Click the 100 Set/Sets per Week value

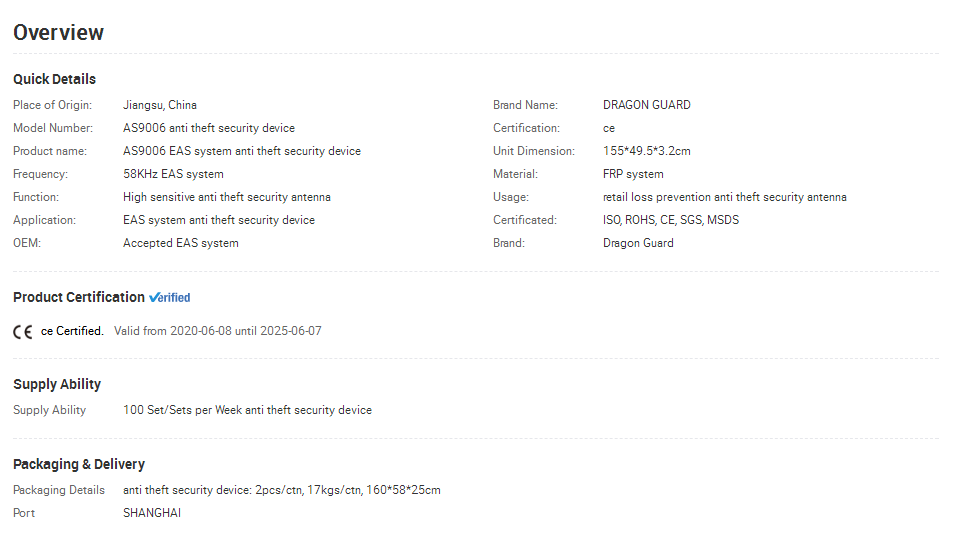tap(247, 410)
